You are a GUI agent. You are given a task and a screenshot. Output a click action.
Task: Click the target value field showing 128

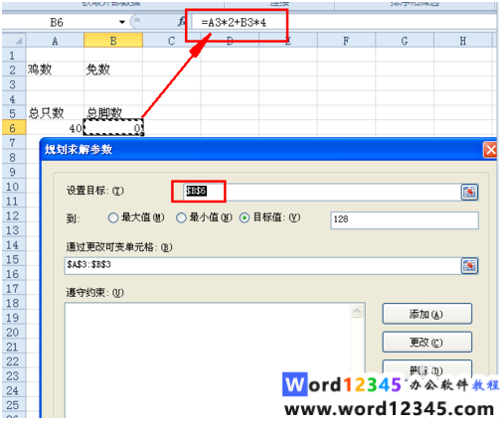click(x=405, y=220)
